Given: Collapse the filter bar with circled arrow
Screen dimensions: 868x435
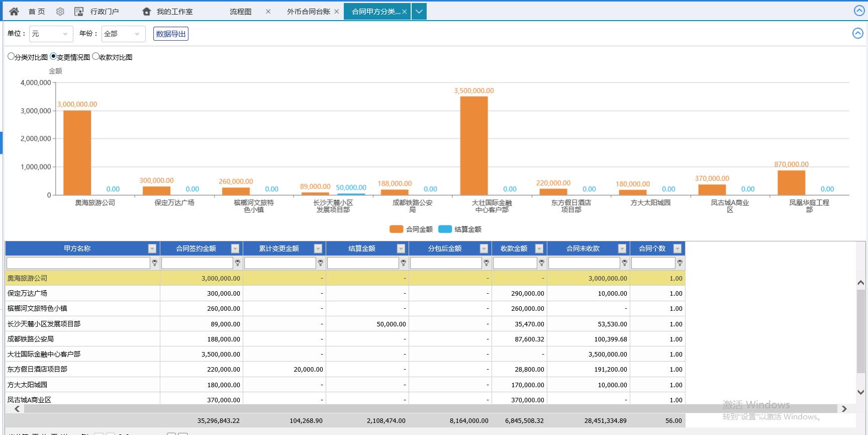Looking at the screenshot, I should point(857,33).
